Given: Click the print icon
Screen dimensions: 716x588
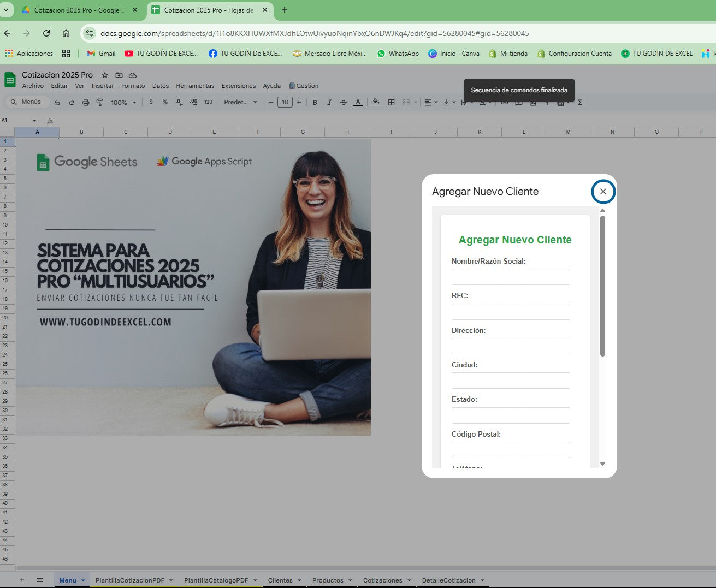Looking at the screenshot, I should tap(86, 102).
